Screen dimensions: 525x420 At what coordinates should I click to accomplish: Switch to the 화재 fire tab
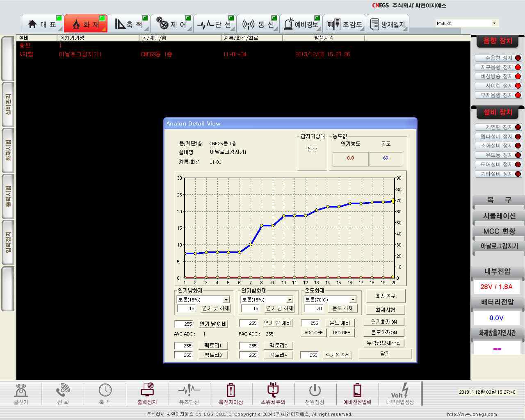[x=85, y=24]
